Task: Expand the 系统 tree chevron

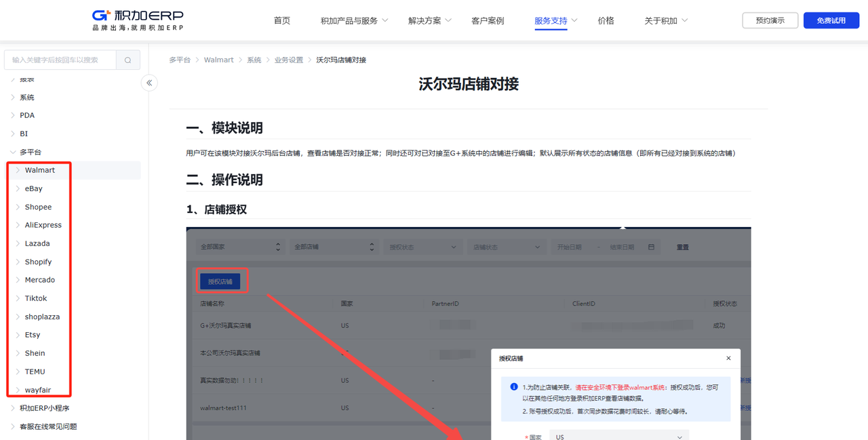Action: point(13,97)
